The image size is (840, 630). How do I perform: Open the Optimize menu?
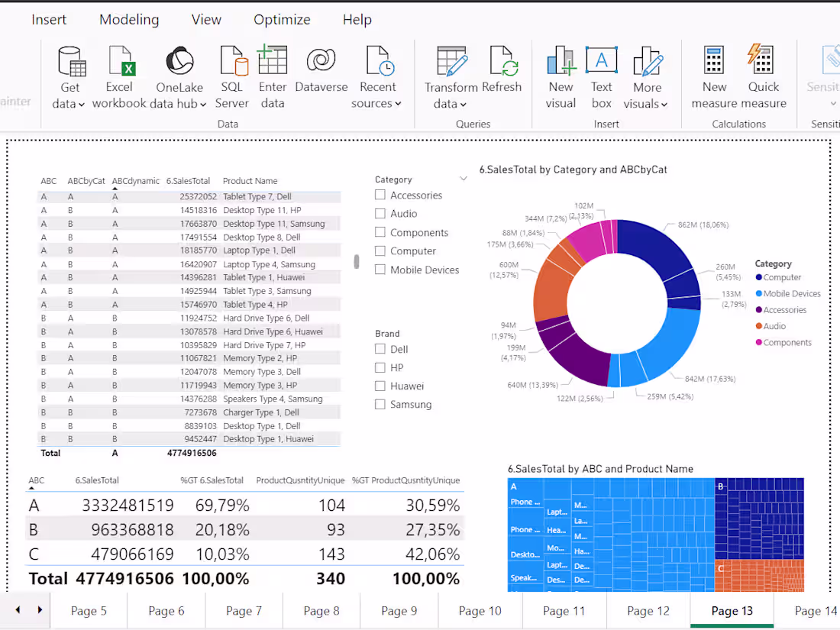click(x=281, y=19)
